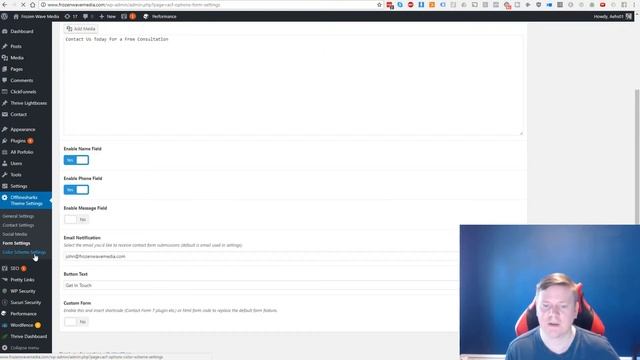
Task: Open Posts in the admin sidebar
Action: (16, 47)
